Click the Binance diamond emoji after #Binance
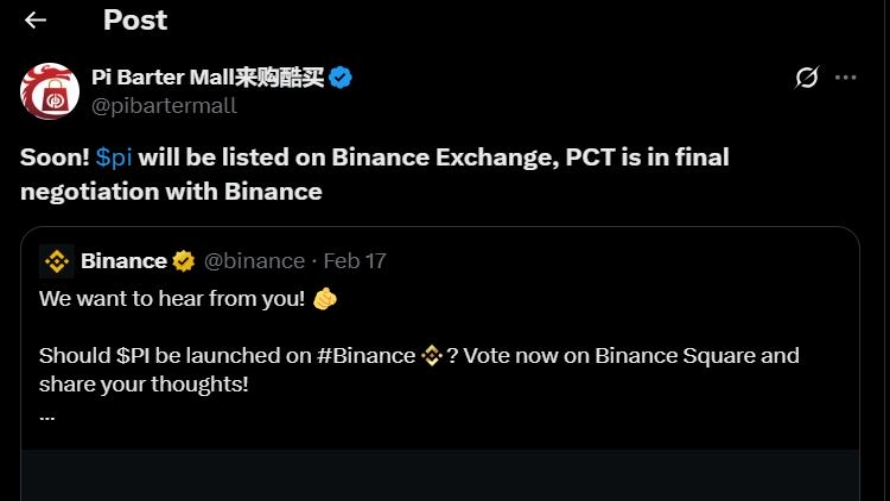This screenshot has width=890, height=501. (431, 356)
